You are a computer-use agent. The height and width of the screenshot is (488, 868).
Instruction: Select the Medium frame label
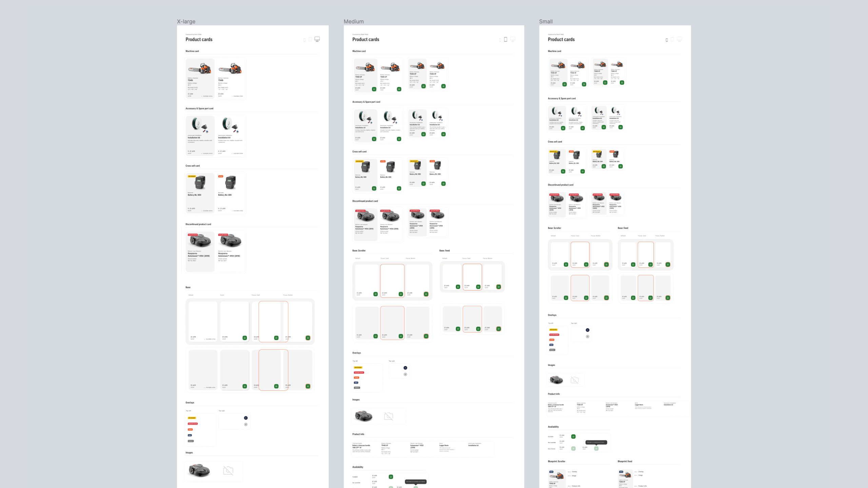coord(354,21)
